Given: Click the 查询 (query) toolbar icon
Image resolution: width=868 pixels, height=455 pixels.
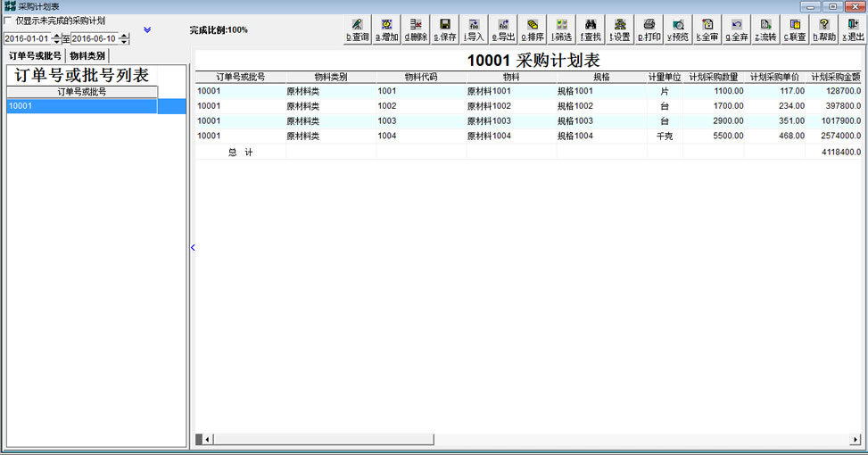Looking at the screenshot, I should coord(357,30).
